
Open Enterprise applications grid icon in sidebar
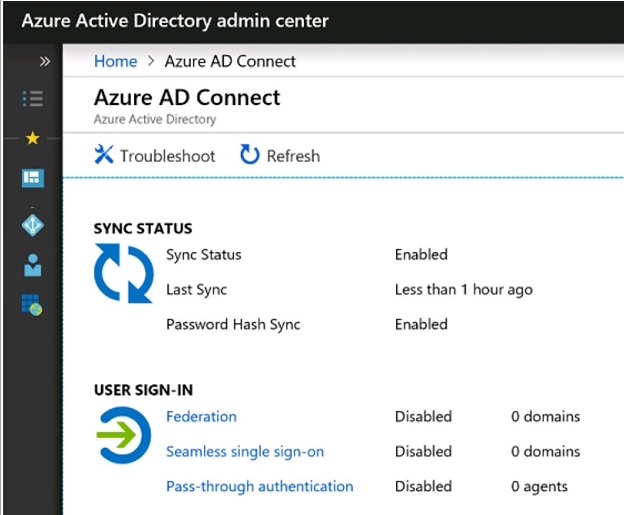point(33,304)
